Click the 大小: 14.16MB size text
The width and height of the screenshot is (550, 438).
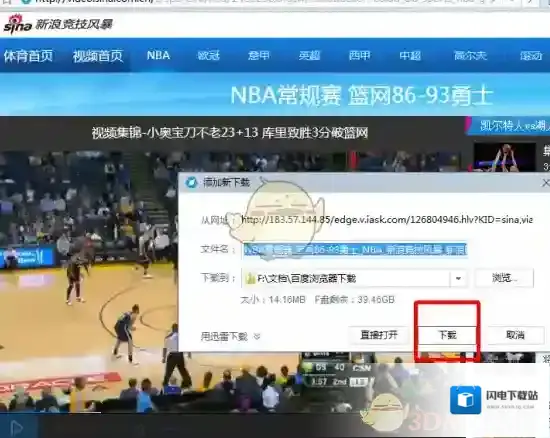pos(273,300)
